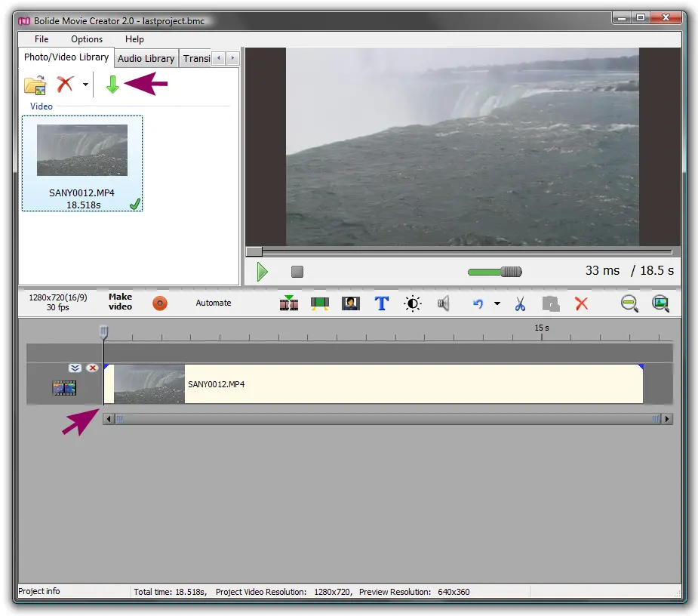Screen dimensions: 698x616
Task: Open dropdown arrow next to library delete
Action: click(x=85, y=85)
